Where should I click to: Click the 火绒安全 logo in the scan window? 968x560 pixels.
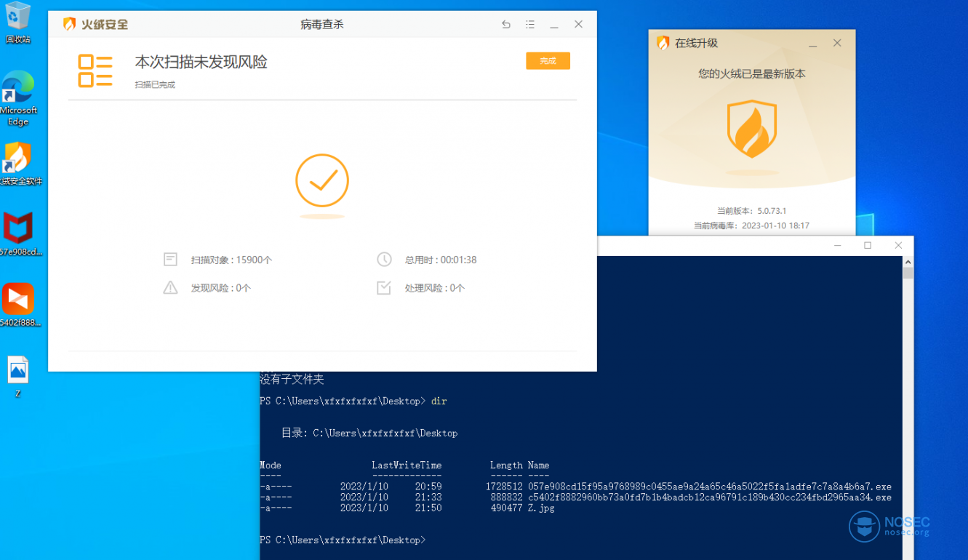pyautogui.click(x=95, y=24)
